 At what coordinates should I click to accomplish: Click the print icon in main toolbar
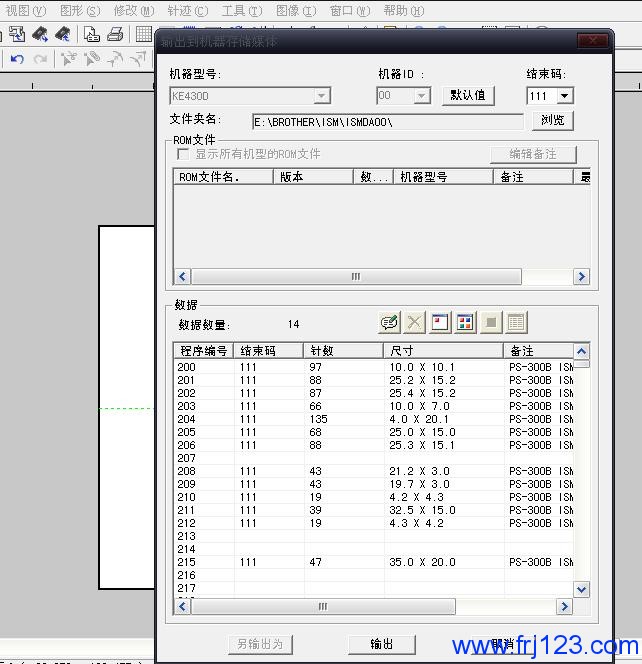point(115,34)
